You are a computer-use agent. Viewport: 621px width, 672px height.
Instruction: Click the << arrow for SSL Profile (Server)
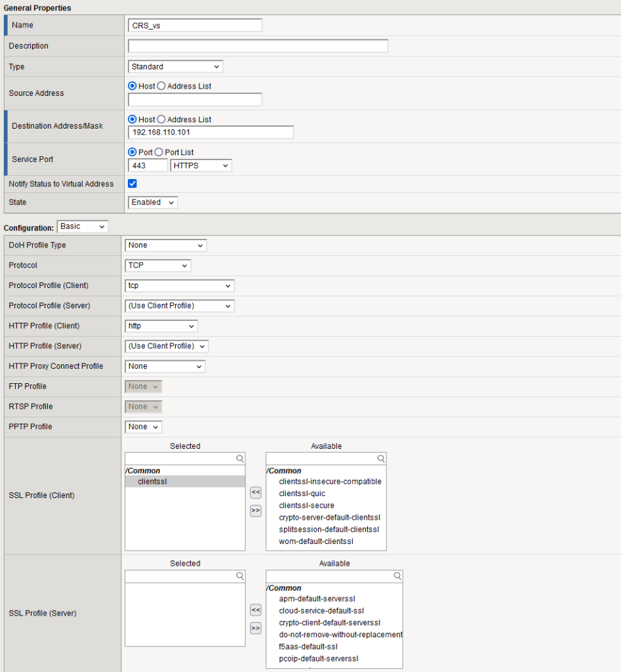tap(255, 608)
